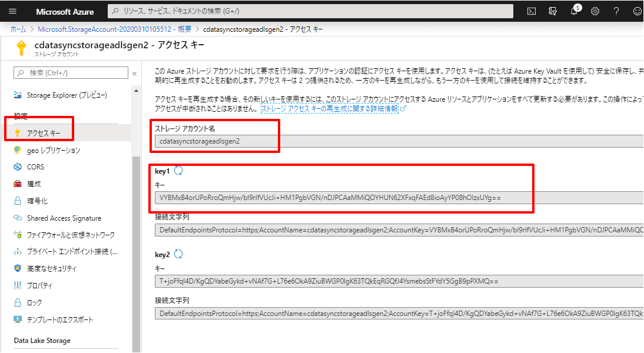Open storage access key regeneration details link
Image resolution: width=644 pixels, height=353 pixels.
pos(330,108)
